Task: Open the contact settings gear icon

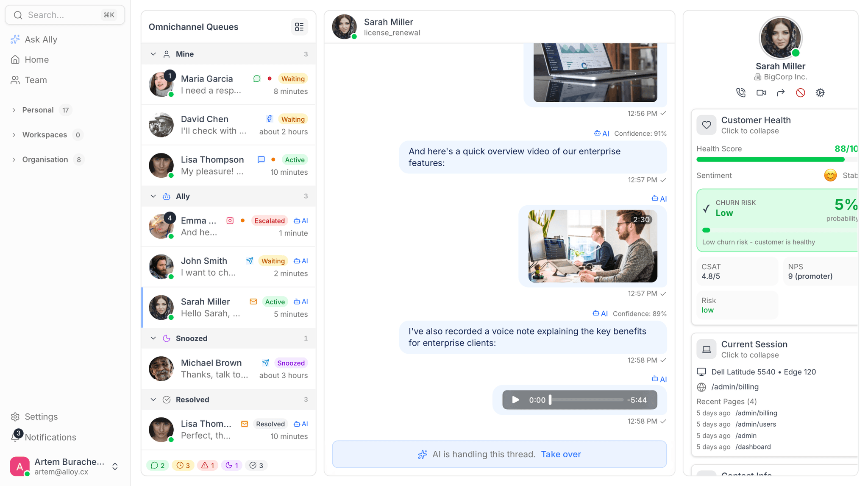Action: click(820, 92)
